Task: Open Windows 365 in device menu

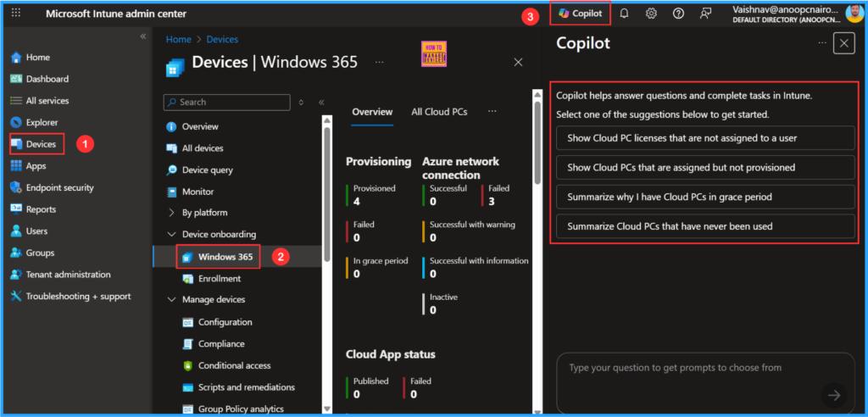Action: [225, 257]
